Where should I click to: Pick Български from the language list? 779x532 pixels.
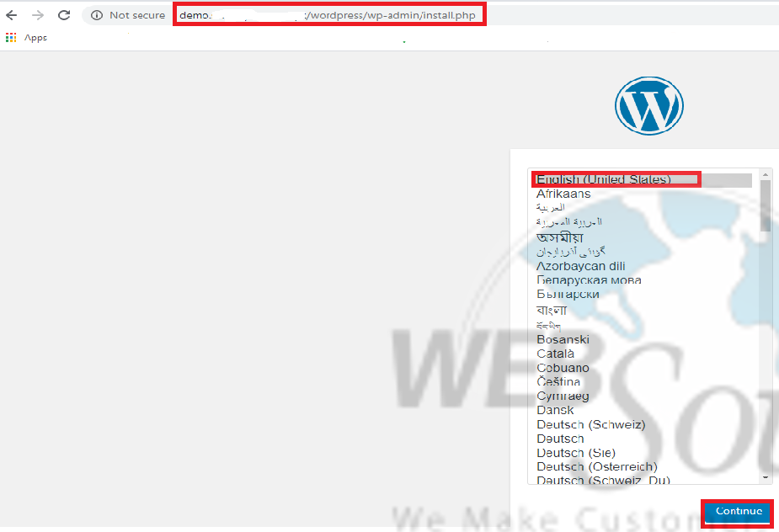pyautogui.click(x=568, y=295)
